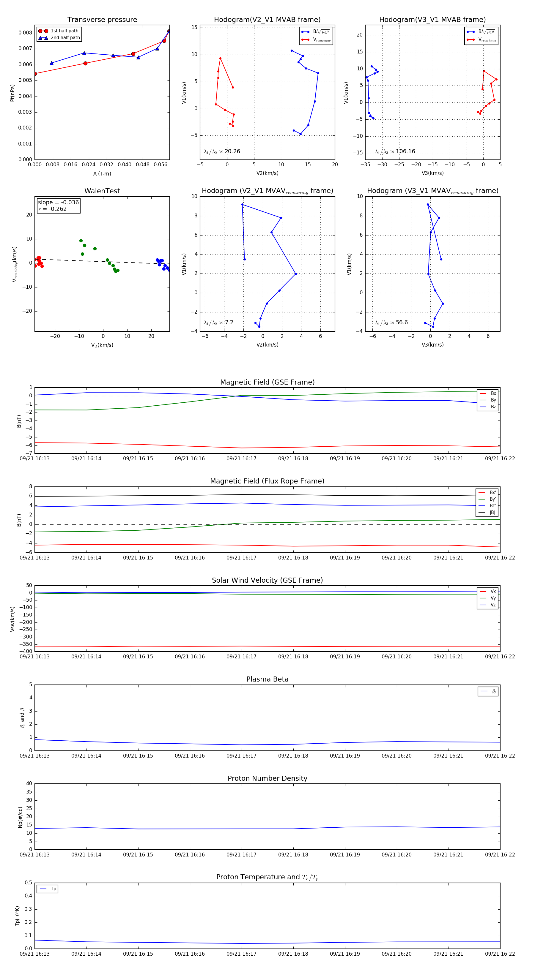Click the 'A (T·m)' x-axis label

point(102,173)
